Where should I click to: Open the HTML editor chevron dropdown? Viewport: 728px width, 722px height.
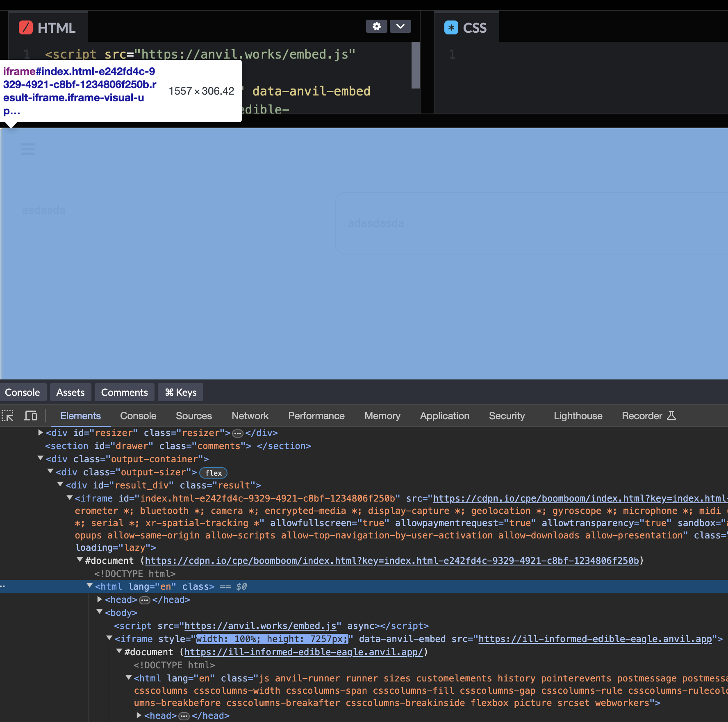pos(400,27)
